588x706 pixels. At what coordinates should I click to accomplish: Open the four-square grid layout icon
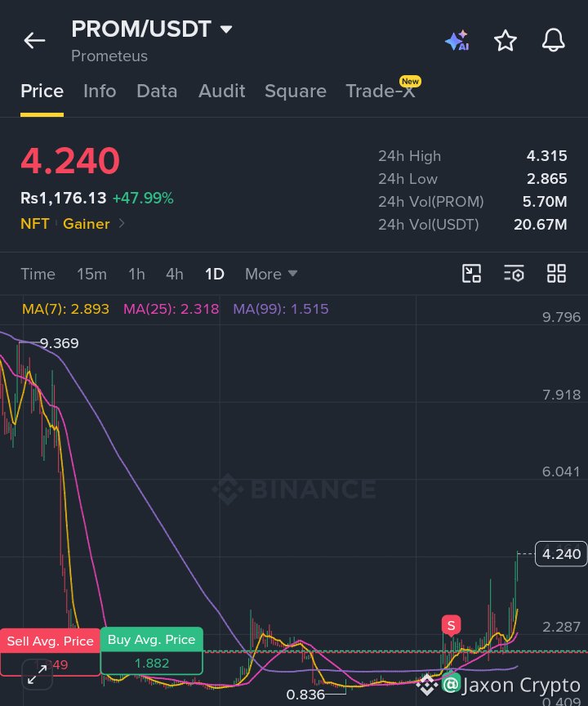[556, 273]
